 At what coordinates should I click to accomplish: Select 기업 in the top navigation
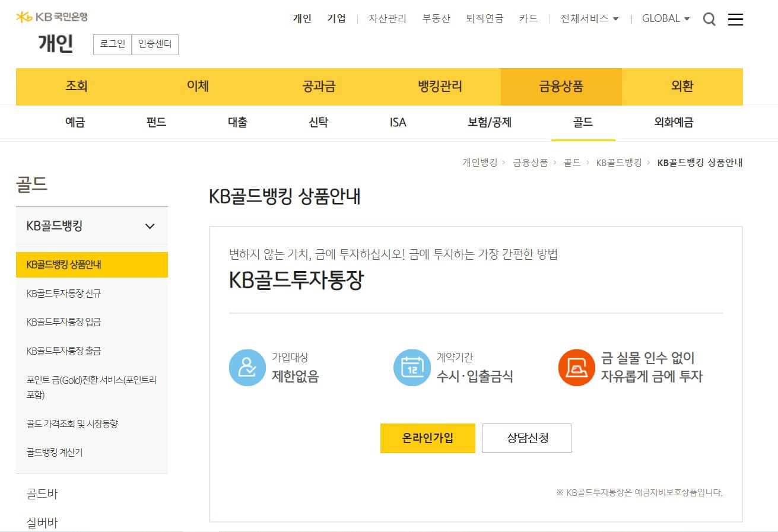[x=336, y=18]
